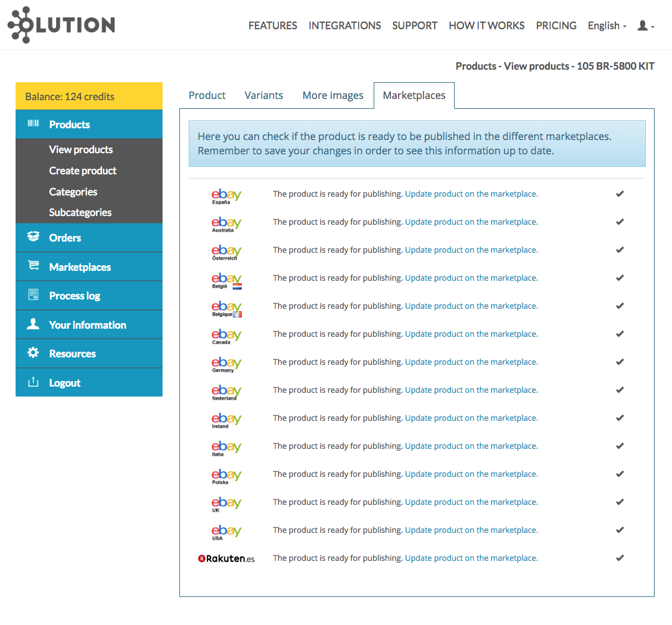Click the Products barcode icon
672x625 pixels.
click(x=33, y=124)
